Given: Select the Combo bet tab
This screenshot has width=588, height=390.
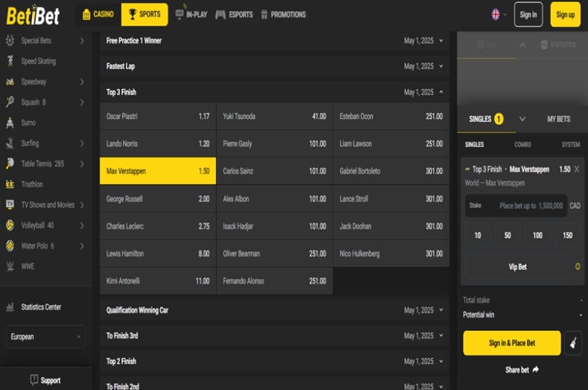Looking at the screenshot, I should (x=523, y=144).
